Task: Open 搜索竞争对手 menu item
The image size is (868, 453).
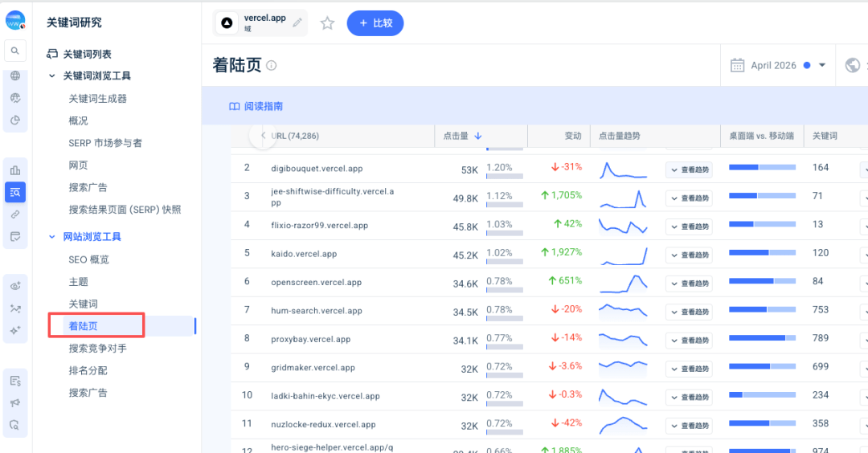Action: (97, 349)
